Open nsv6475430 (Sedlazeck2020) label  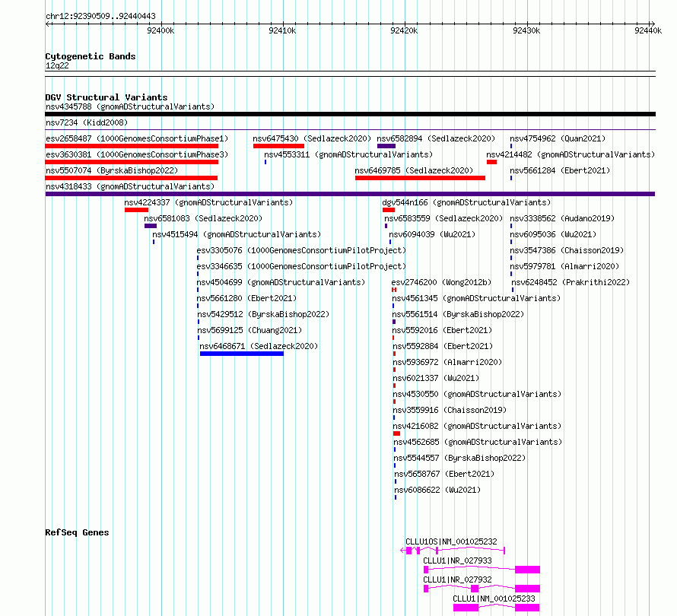pos(312,138)
